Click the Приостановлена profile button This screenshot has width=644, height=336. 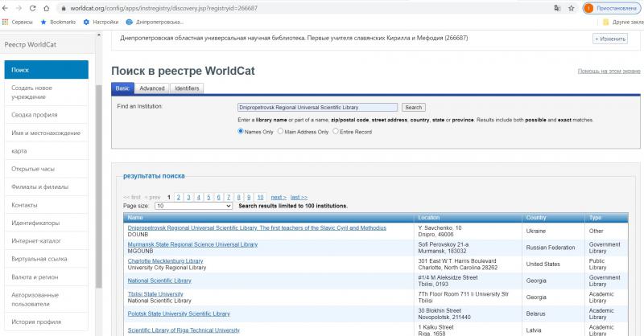[613, 8]
